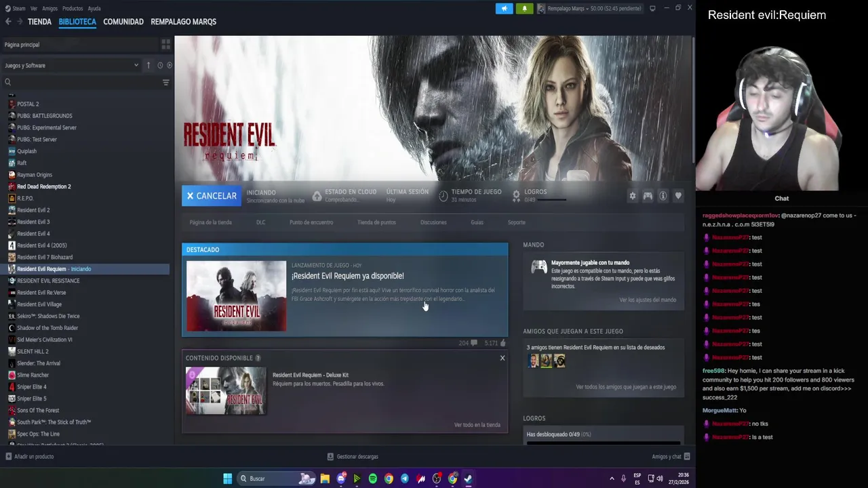This screenshot has width=868, height=488.
Task: Open game settings gear icon
Action: point(633,196)
